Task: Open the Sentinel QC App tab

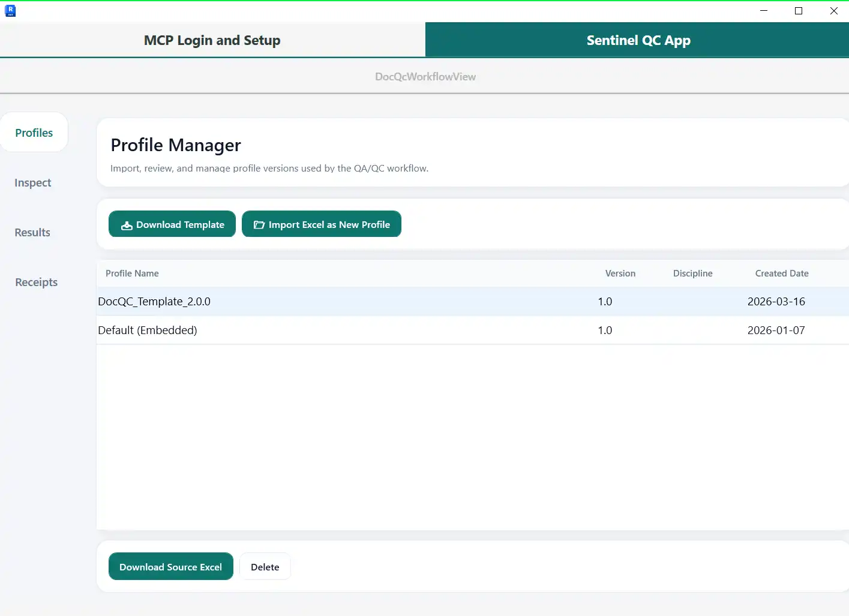Action: (638, 40)
